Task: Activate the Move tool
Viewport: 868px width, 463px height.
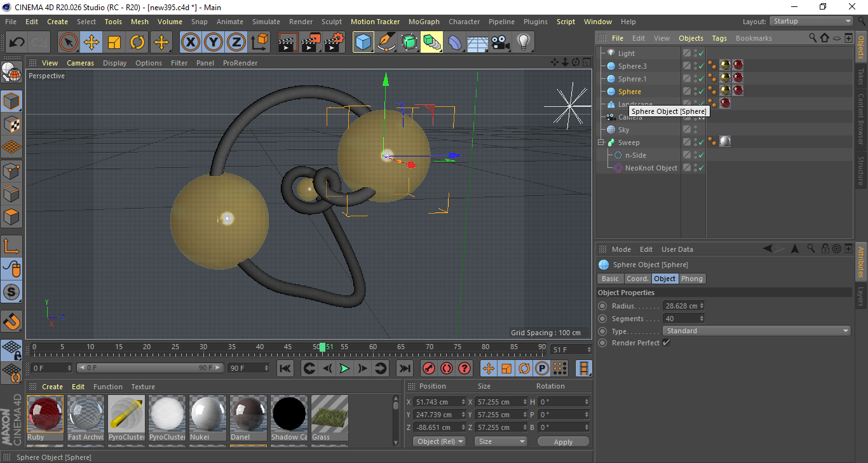Action: (x=92, y=43)
